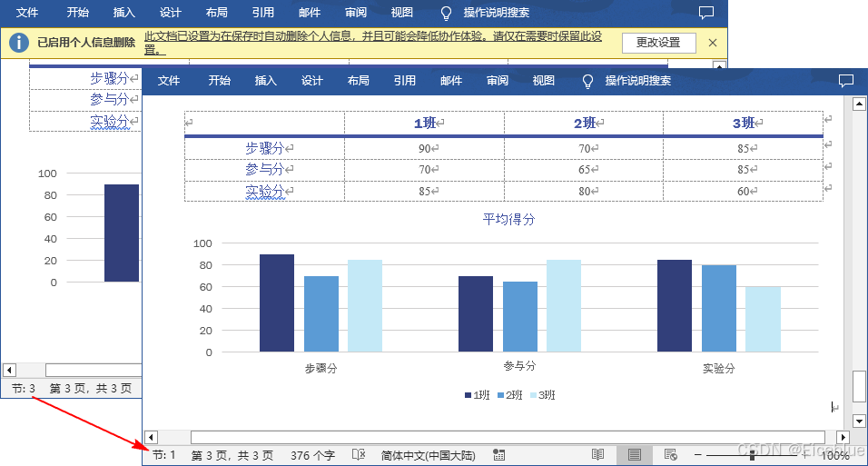Click the 3班 legend entry in the chart
This screenshot has width=868, height=466.
pyautogui.click(x=543, y=395)
